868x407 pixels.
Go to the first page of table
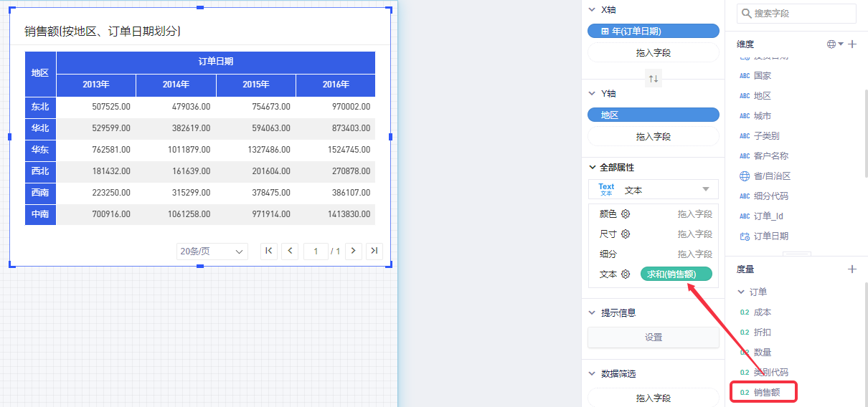269,251
